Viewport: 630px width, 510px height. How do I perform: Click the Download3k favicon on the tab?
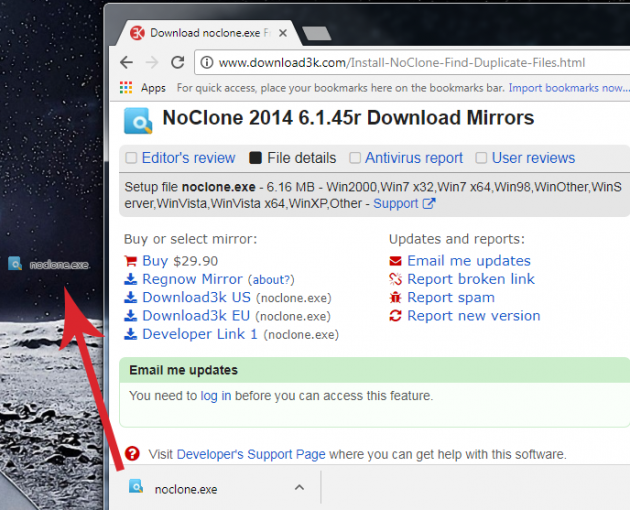click(137, 33)
